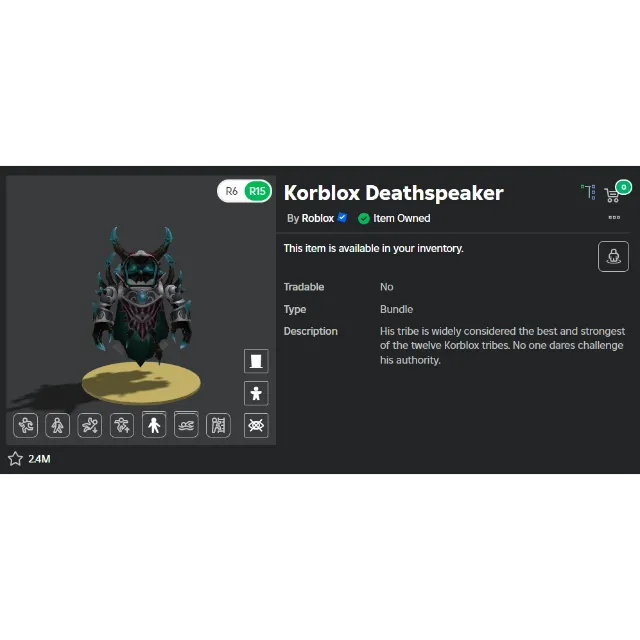640x640 pixels.
Task: Click the avatar body view icon
Action: click(256, 393)
